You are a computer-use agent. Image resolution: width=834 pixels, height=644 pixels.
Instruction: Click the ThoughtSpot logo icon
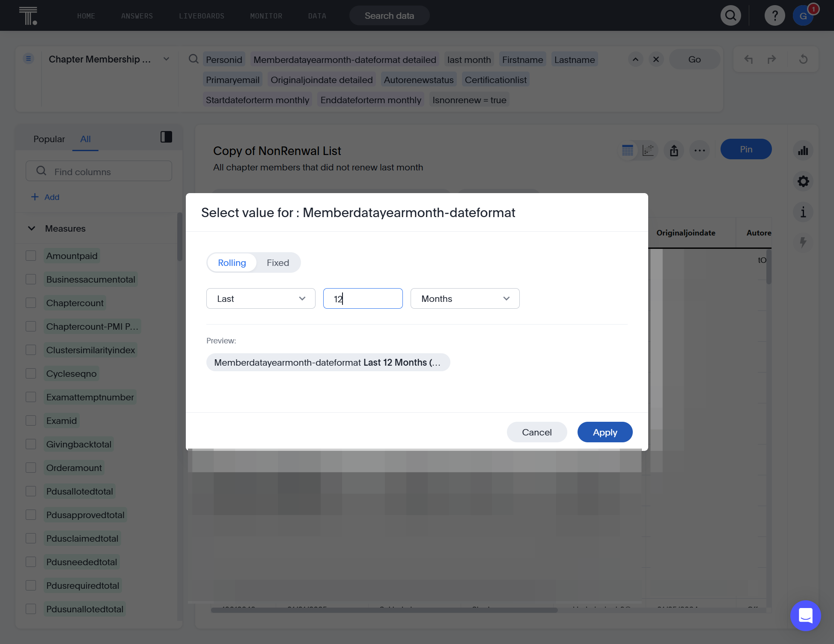[x=28, y=16]
